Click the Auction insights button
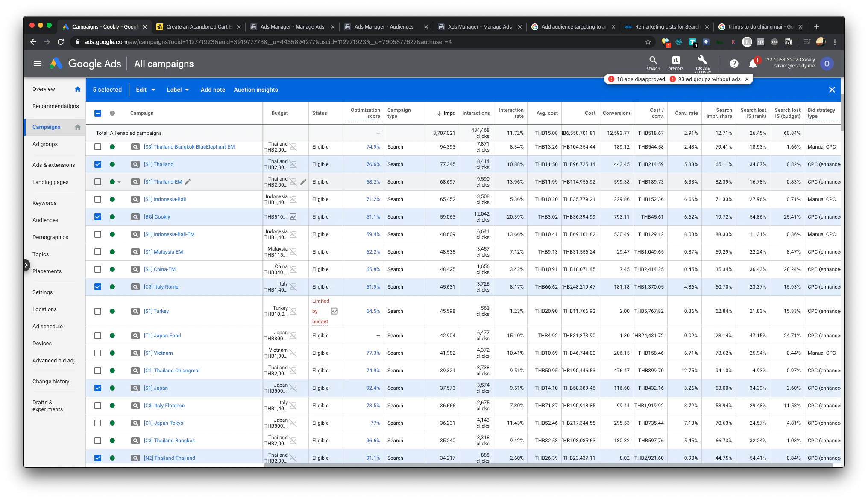This screenshot has height=499, width=868. pyautogui.click(x=255, y=90)
